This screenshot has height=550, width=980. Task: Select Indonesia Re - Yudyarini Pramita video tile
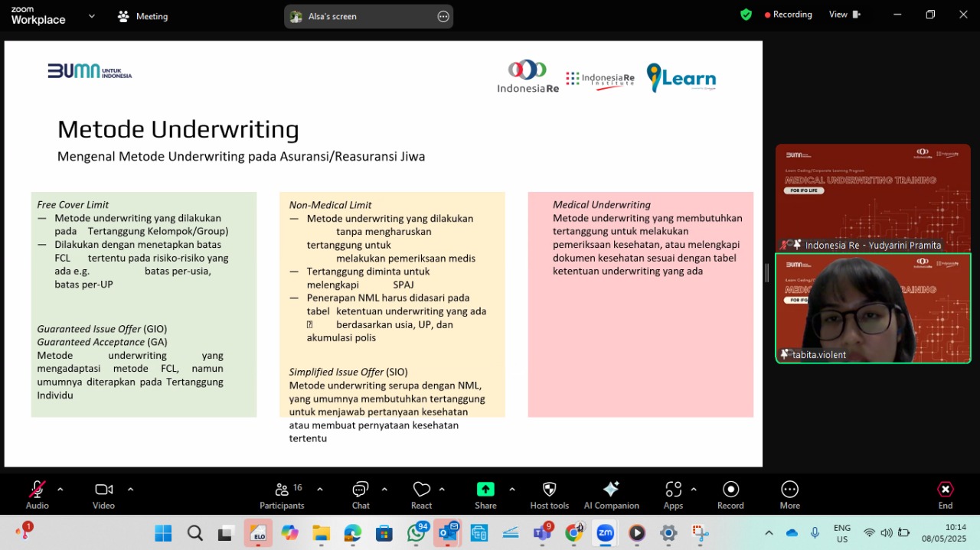point(873,198)
